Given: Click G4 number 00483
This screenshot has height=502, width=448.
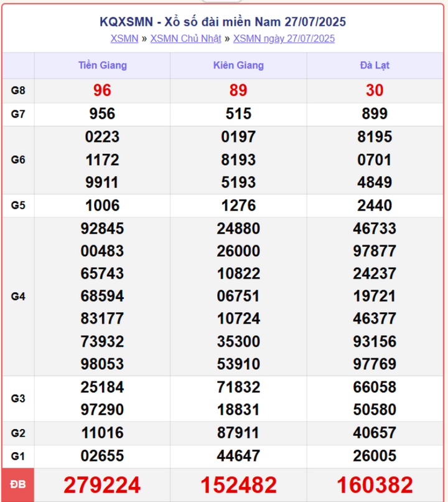Looking at the screenshot, I should pyautogui.click(x=102, y=251).
